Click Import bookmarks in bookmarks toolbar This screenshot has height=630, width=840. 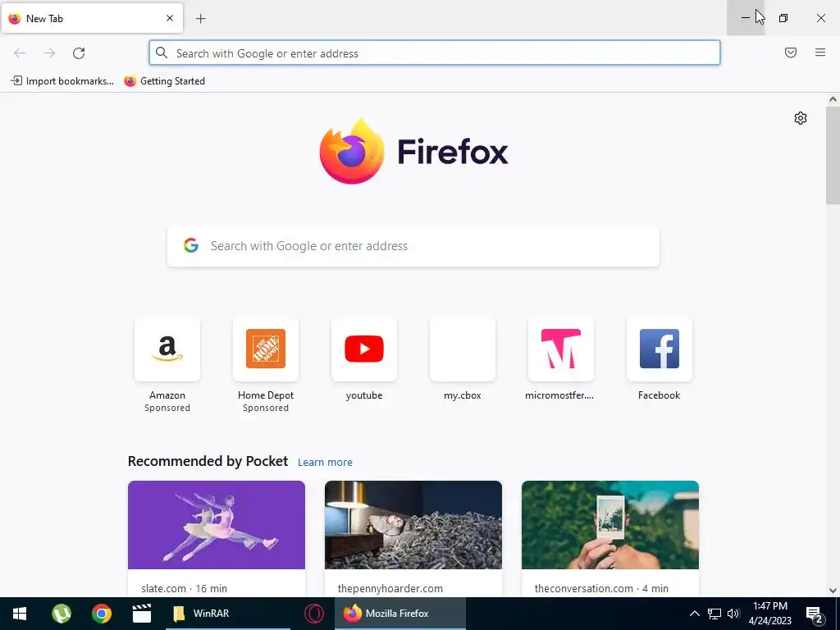click(x=62, y=81)
